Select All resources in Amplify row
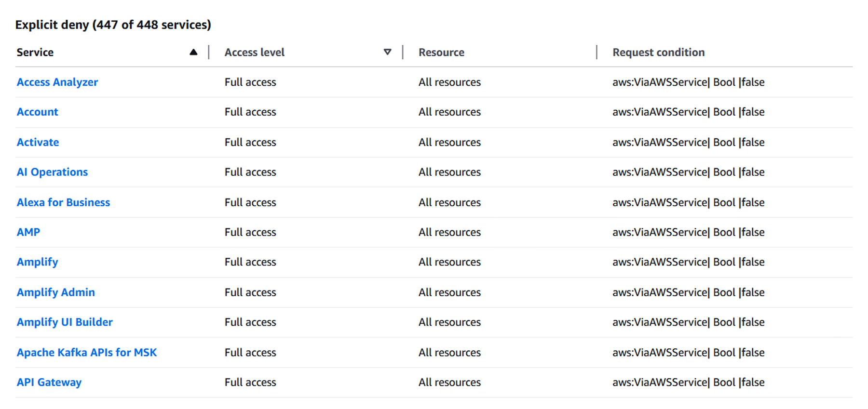 [449, 262]
